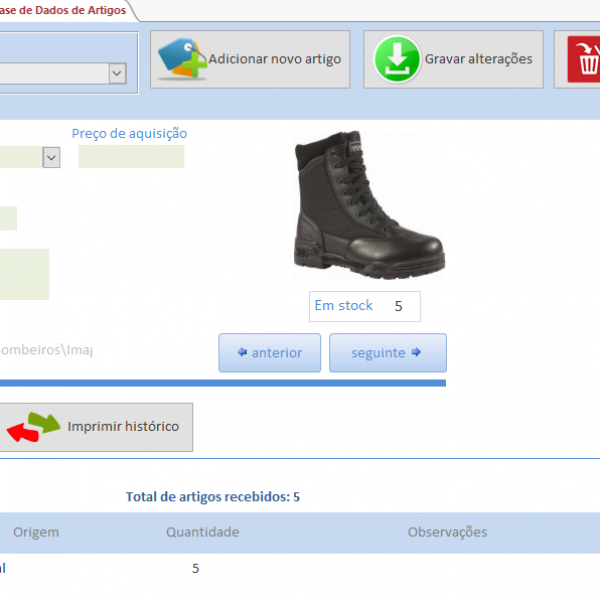
Task: Click the 'Em stock' quantity field
Action: (399, 306)
